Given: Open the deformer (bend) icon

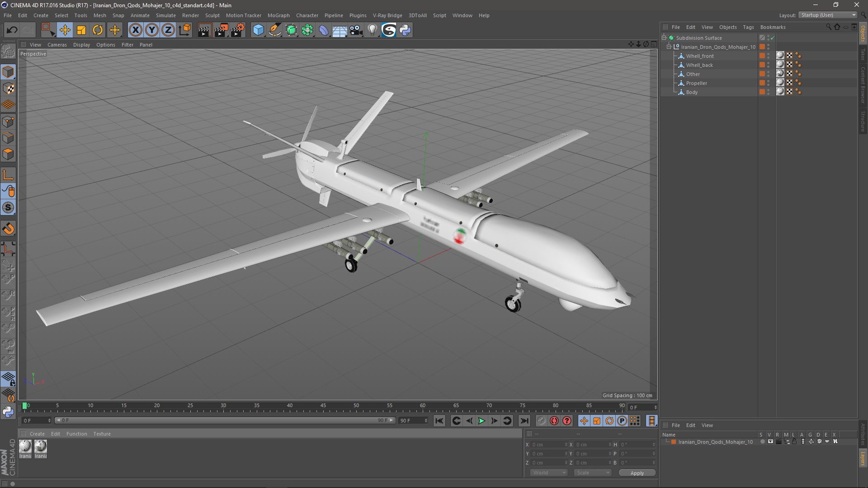Looking at the screenshot, I should coord(324,30).
